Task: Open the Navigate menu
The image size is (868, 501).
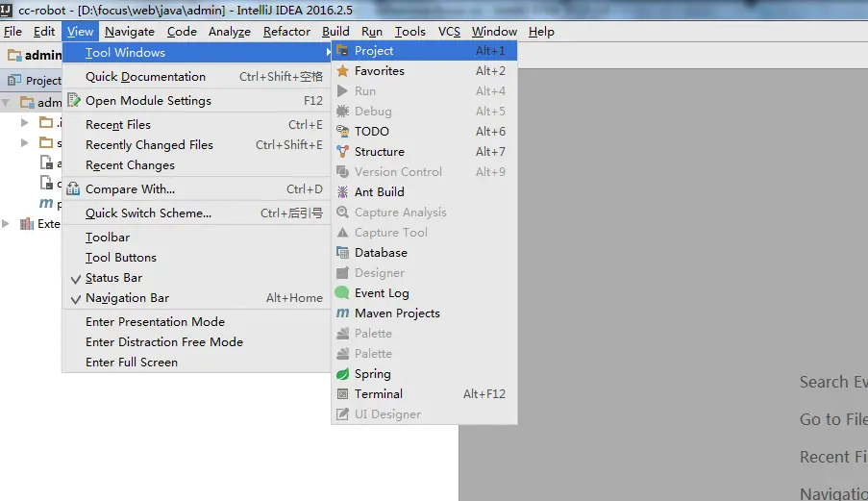Action: click(130, 32)
